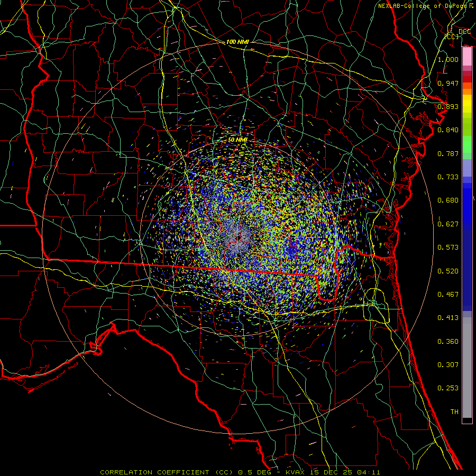
Task: Select the DEC label above the color scale
Action: 464,32
